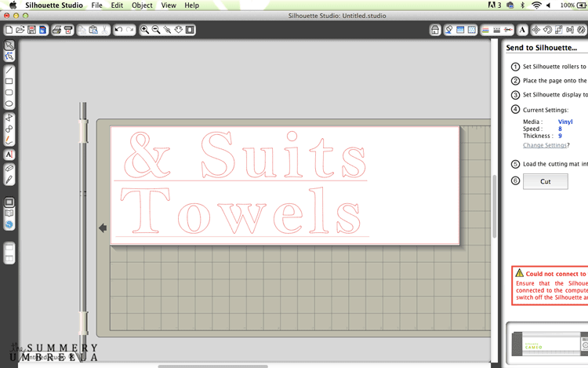Select the Draw an Ellipse tool
This screenshot has height=368, width=588.
[9, 104]
